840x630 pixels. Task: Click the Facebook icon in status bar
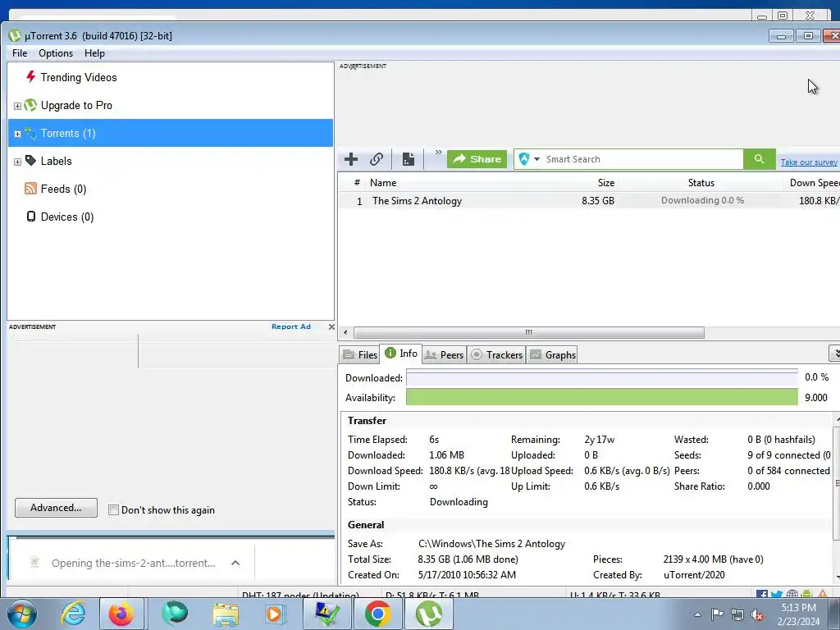[x=762, y=594]
